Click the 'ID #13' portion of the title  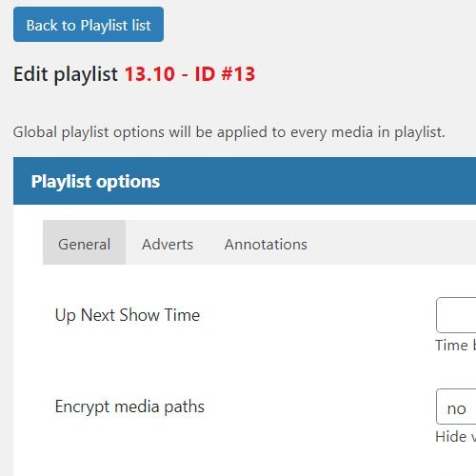click(x=225, y=74)
